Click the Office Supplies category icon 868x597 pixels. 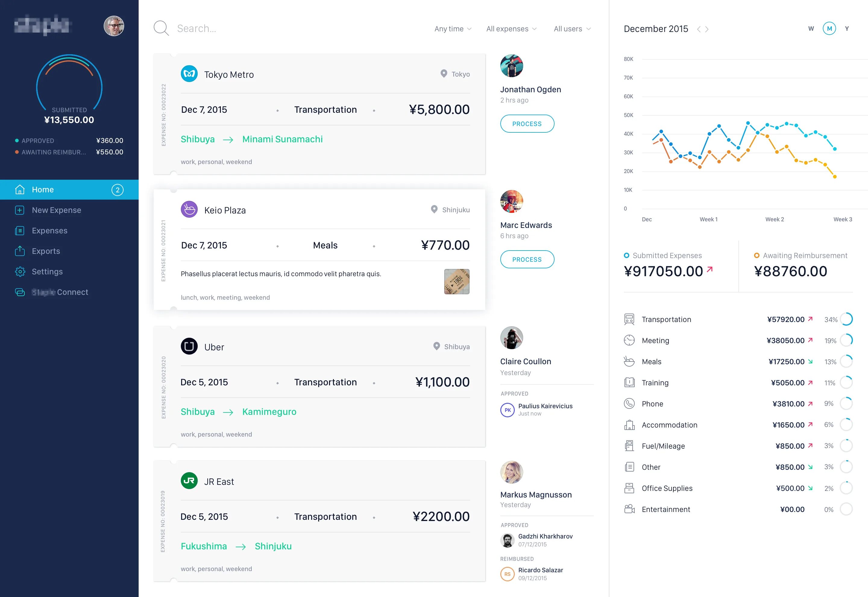(630, 488)
